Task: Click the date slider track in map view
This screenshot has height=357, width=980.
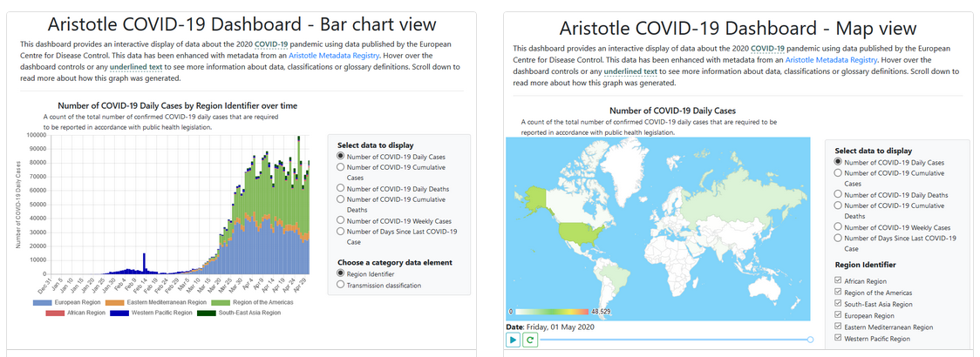Action: point(675,340)
